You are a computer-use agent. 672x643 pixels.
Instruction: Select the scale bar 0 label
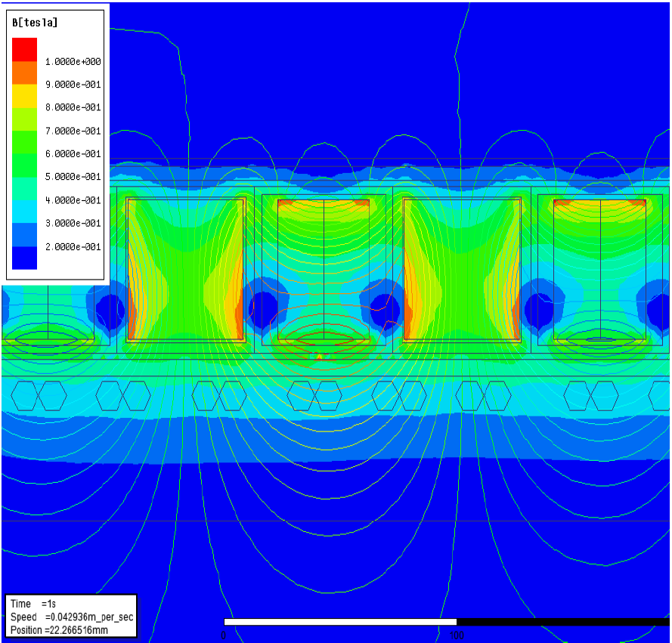pos(225,635)
